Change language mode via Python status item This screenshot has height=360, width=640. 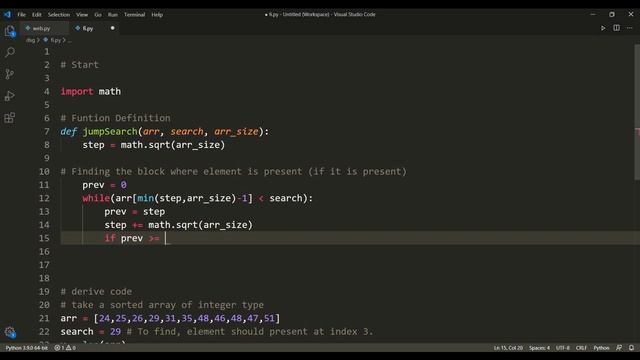click(601, 348)
